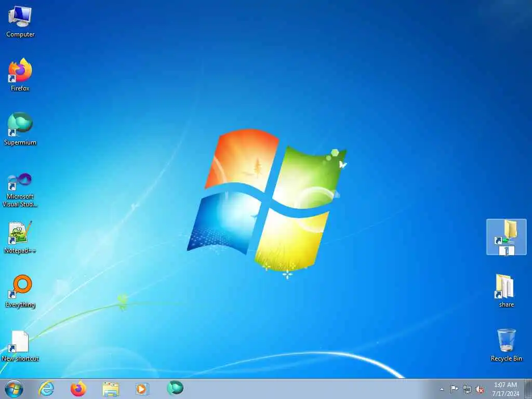Select the Microsoft Visual Studio shortcut
Image resolution: width=532 pixels, height=399 pixels.
20,190
